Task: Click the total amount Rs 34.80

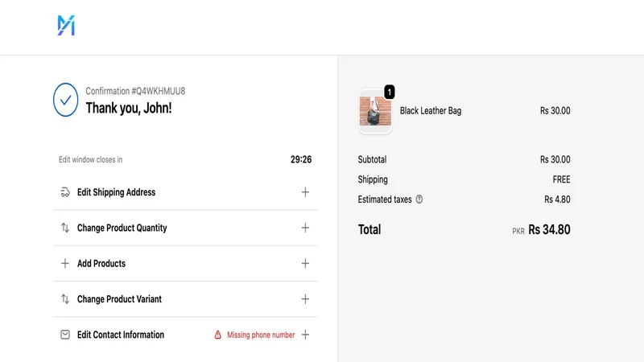Action: pos(549,229)
